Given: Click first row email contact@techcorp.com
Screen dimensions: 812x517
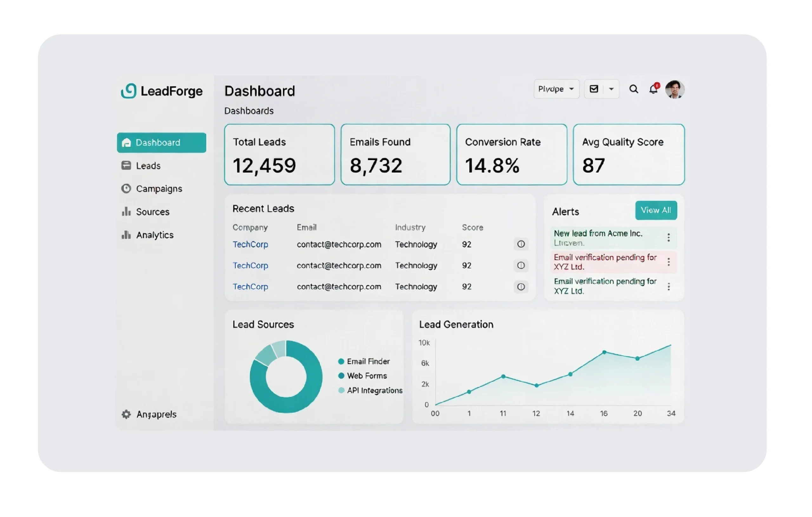Looking at the screenshot, I should [339, 245].
